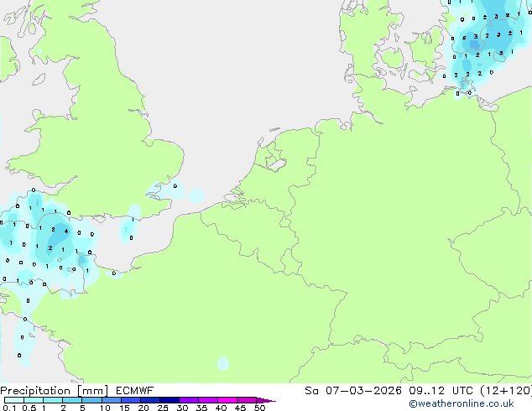This screenshot has height=411, width=532.
Task: Click the 2–5 mm legend color swatch
Action: [72, 400]
